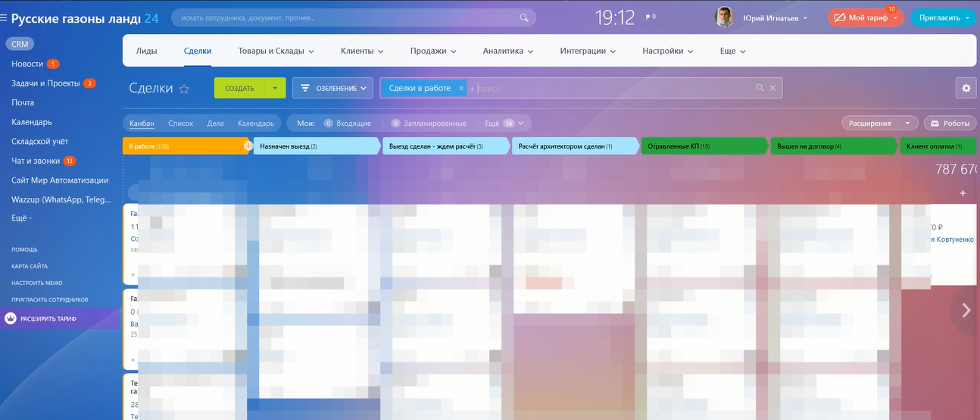Open the Создать dropdown arrow
Screen dimensions: 980x420
[275, 88]
